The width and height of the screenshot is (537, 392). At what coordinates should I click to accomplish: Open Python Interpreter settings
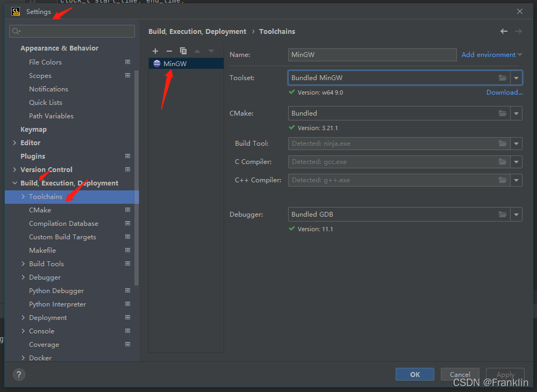[57, 304]
